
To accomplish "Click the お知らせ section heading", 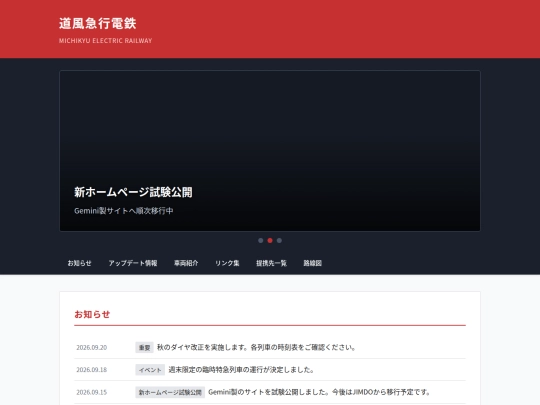I will point(92,314).
